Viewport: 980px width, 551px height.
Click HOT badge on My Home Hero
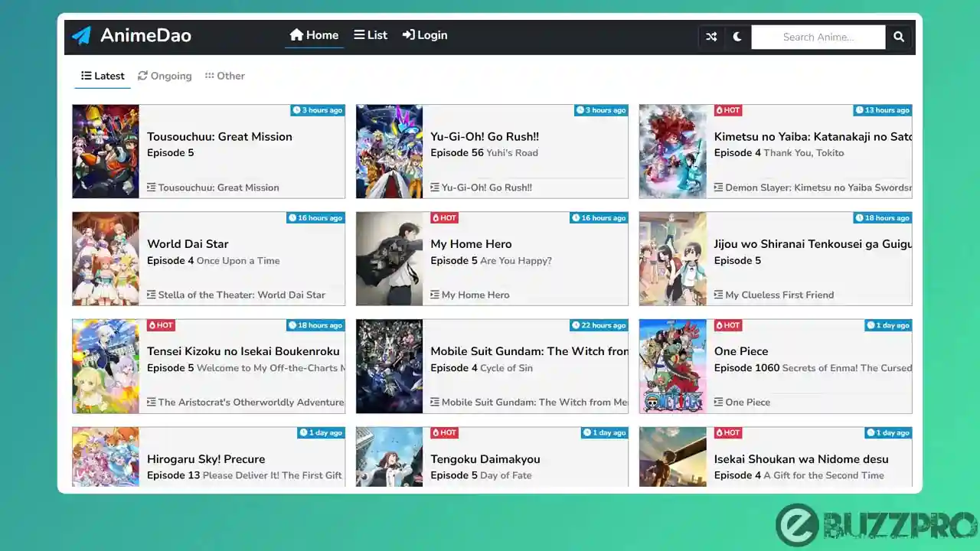click(444, 218)
